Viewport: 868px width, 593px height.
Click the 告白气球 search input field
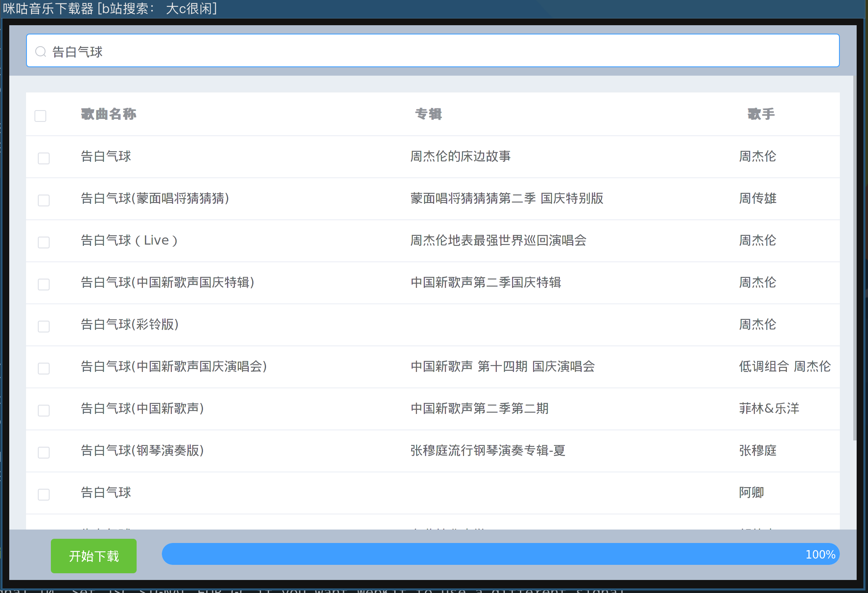(433, 51)
